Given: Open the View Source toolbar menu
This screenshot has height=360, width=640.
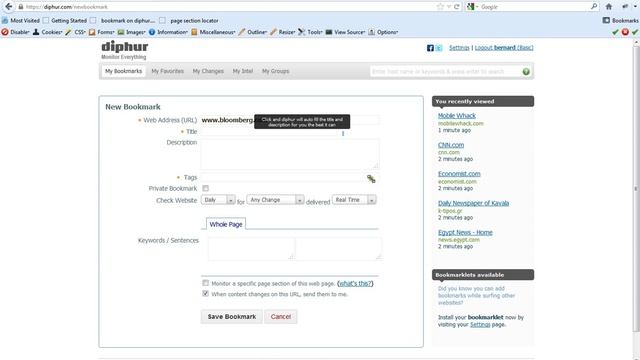Looking at the screenshot, I should [x=345, y=32].
